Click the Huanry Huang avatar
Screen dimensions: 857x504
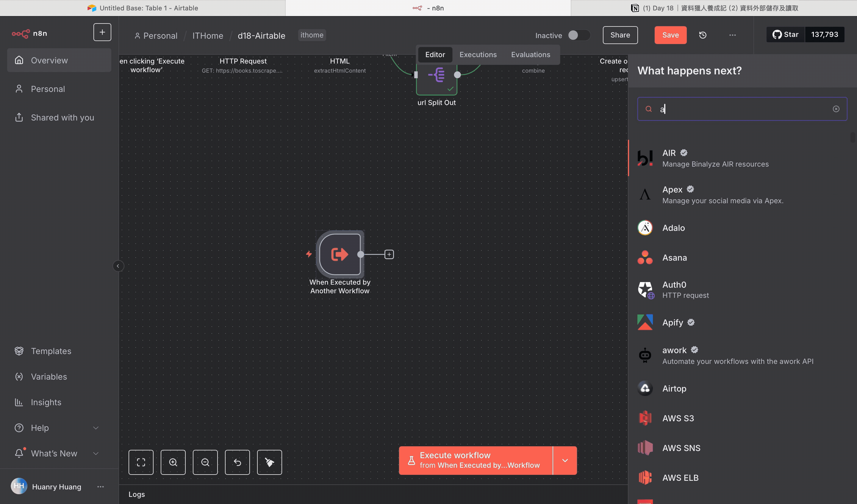pos(19,486)
